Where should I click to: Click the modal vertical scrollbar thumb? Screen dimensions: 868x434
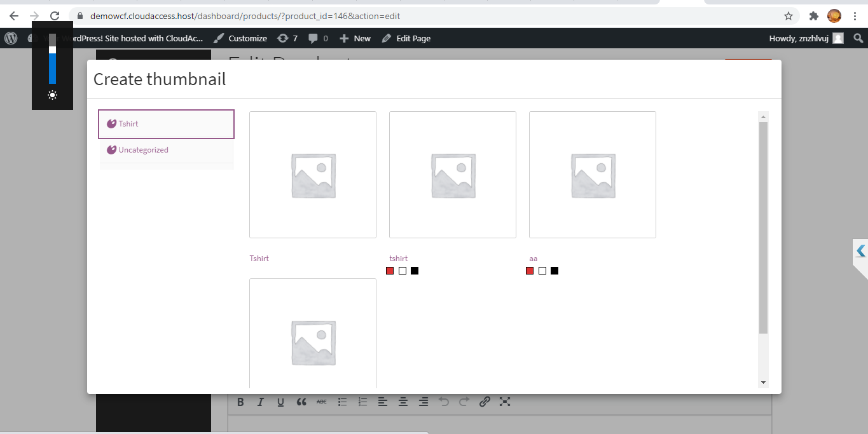coord(764,227)
